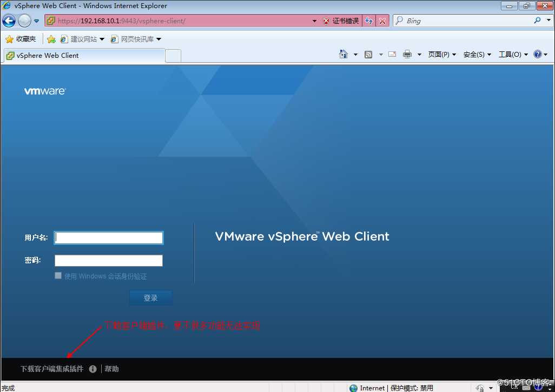Click the IE icon in the title bar
Viewport: 555px width, 392px height.
pyautogui.click(x=6, y=5)
